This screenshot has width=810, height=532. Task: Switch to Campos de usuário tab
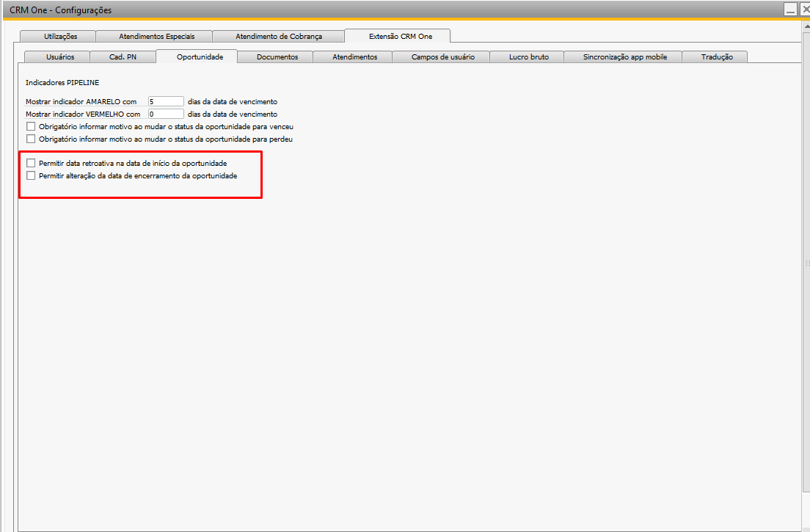pyautogui.click(x=441, y=57)
